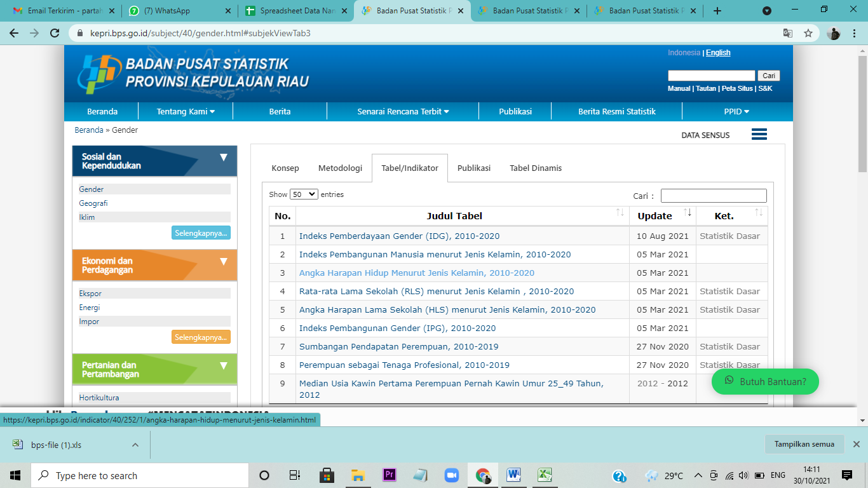868x488 pixels.
Task: Expand Senarai Rencana Terbit menu
Action: click(403, 111)
